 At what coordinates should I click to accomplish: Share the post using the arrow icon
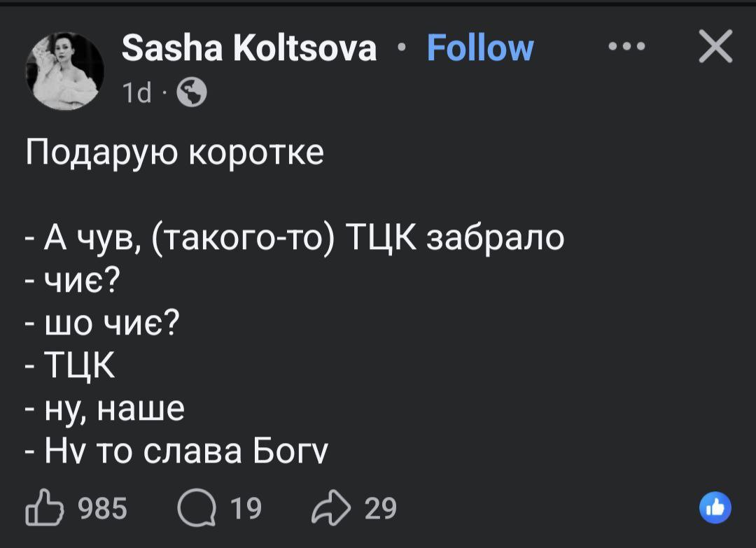[336, 507]
